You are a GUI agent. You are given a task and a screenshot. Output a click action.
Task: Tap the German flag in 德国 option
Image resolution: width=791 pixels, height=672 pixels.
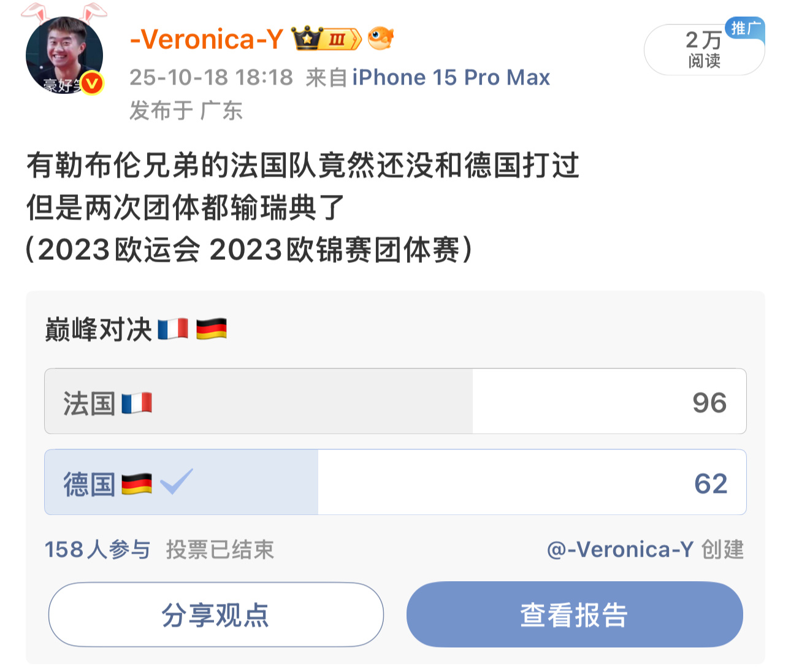click(x=137, y=484)
